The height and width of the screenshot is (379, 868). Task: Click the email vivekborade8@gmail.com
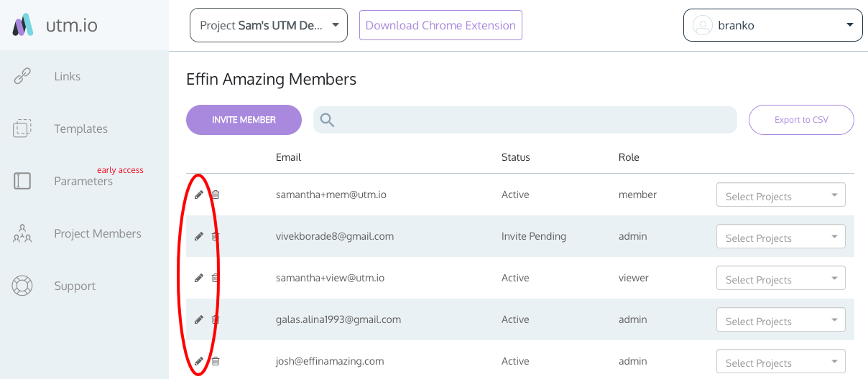[335, 236]
